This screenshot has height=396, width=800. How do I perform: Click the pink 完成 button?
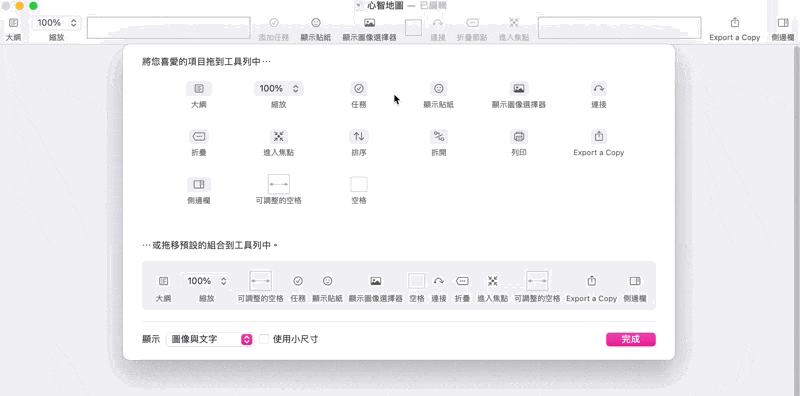pos(631,339)
